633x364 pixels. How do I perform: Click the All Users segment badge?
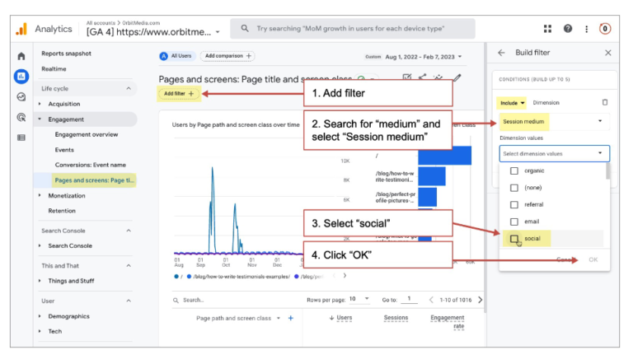click(x=176, y=56)
